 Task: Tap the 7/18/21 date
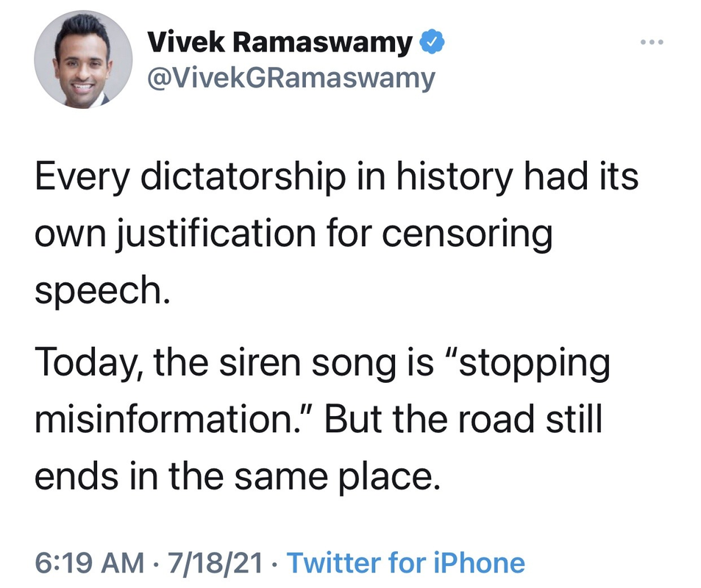(215, 562)
